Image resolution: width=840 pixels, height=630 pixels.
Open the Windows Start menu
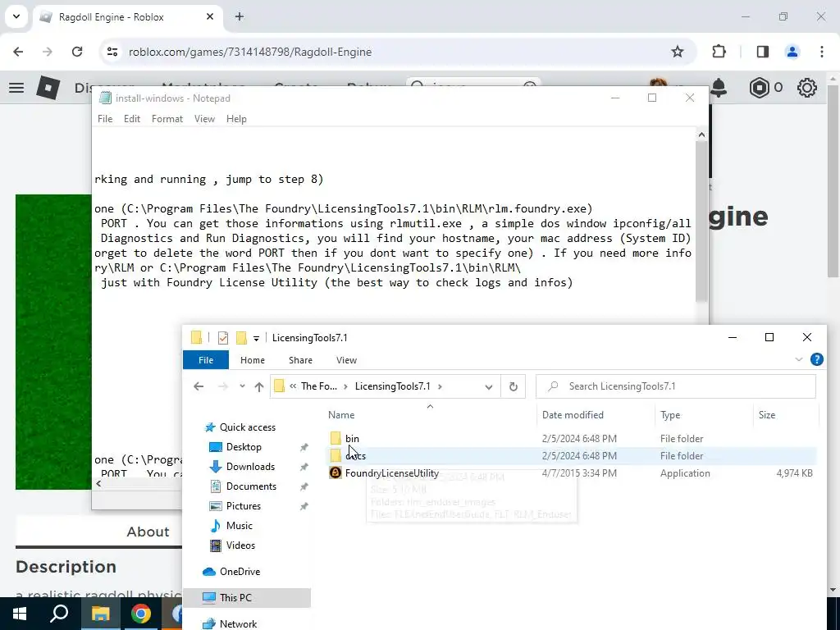[20, 614]
